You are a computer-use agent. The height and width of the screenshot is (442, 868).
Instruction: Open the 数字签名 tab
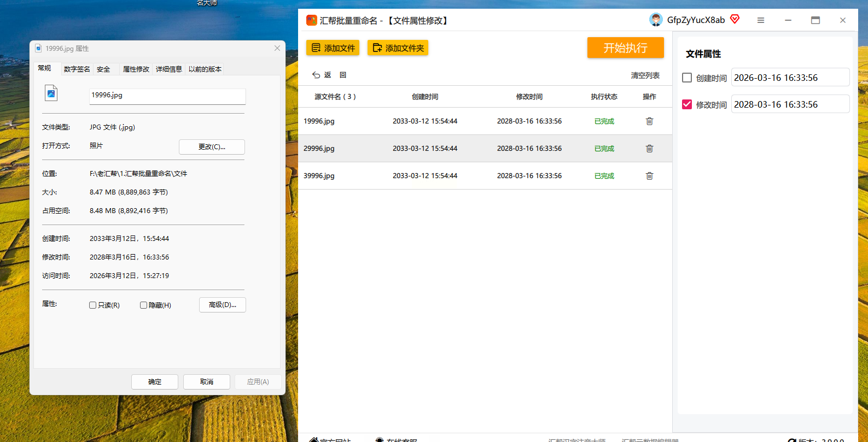77,69
